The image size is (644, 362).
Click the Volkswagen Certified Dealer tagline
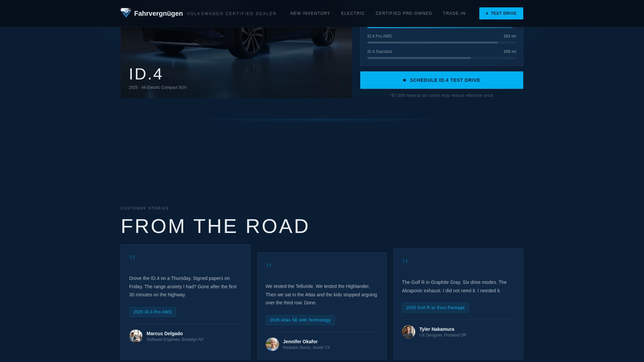point(231,14)
